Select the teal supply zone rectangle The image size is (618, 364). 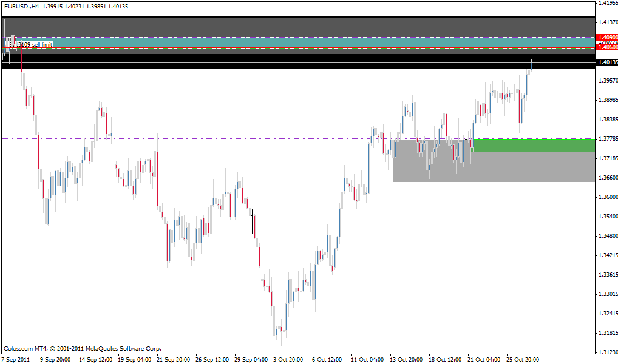click(x=307, y=42)
